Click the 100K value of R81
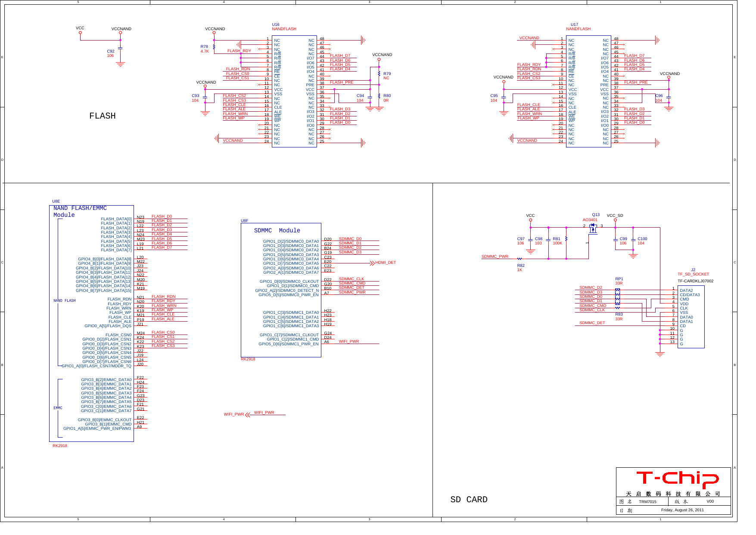The image size is (756, 535). pyautogui.click(x=557, y=243)
